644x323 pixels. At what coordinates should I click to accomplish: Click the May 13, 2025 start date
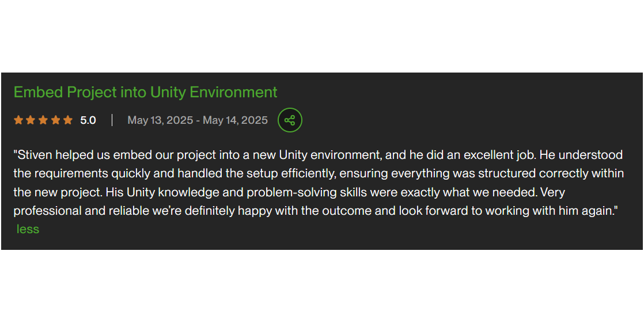click(160, 120)
